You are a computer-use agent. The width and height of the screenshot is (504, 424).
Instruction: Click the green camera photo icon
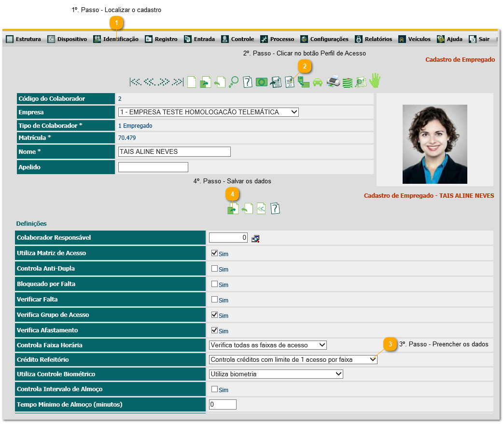tap(262, 82)
